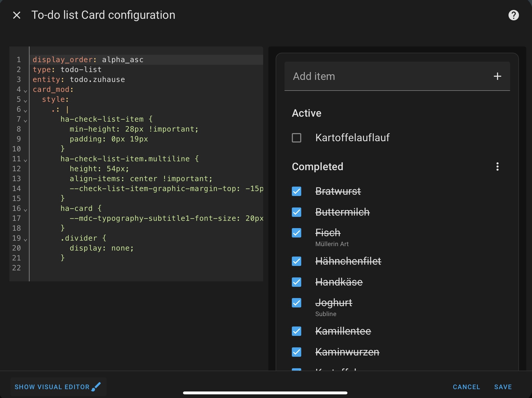Click the plus icon to add an item
Viewport: 532px width, 398px height.
coord(497,76)
